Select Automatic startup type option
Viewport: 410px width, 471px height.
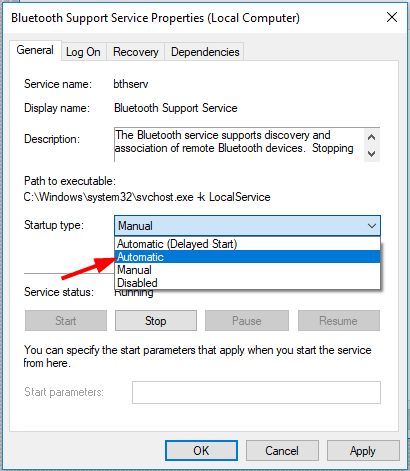pos(247,257)
